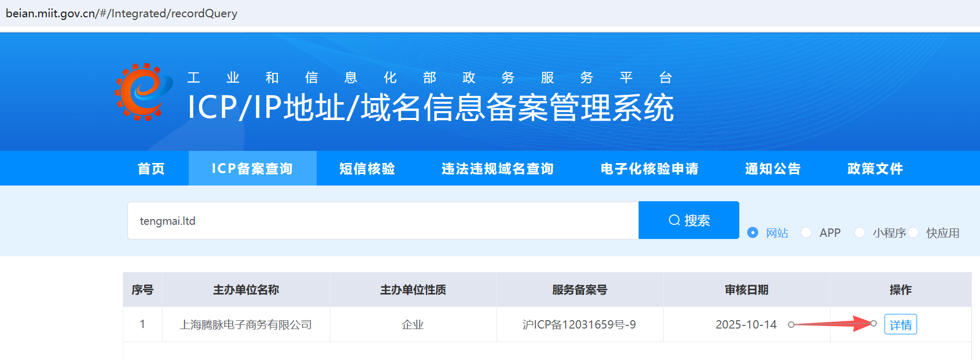Open 违法违规域名查询 in the navigation bar
980x360 pixels.
pyautogui.click(x=498, y=169)
